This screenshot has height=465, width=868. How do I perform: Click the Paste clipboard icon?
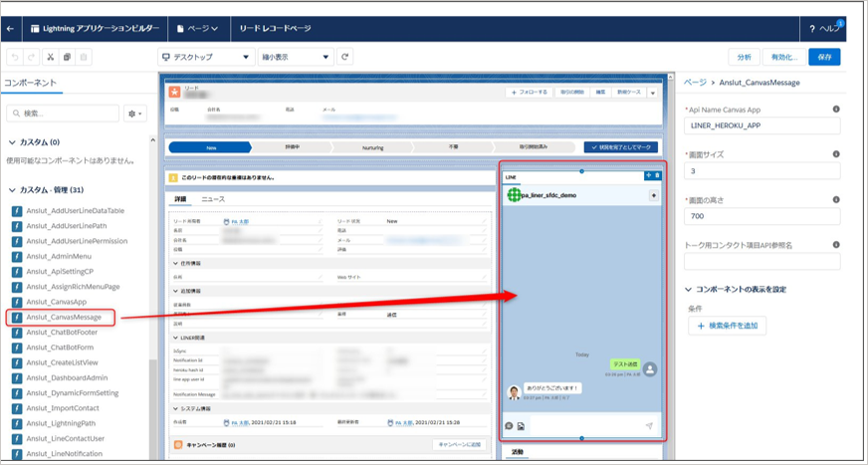pyautogui.click(x=84, y=57)
